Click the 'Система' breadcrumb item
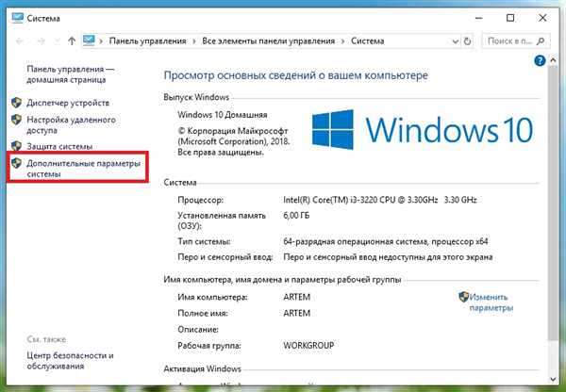This screenshot has height=392, width=566. coord(368,41)
